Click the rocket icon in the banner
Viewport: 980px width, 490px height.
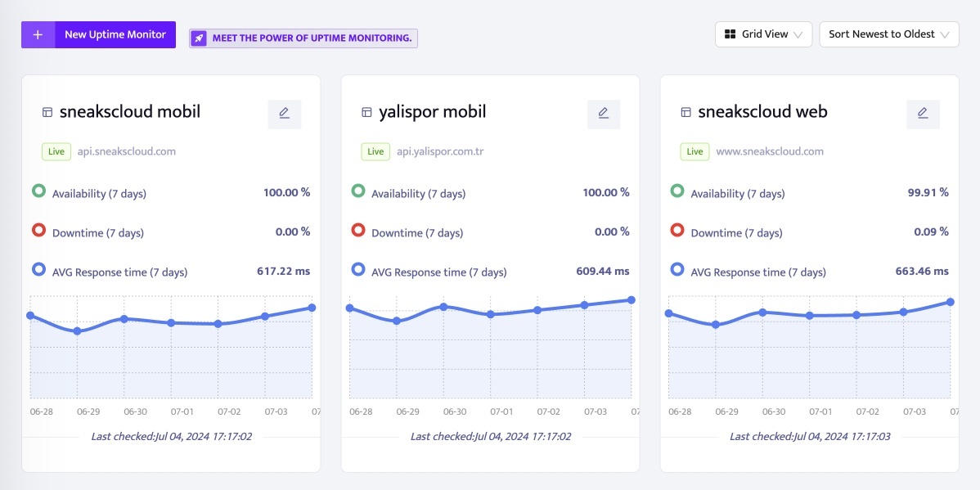[199, 38]
